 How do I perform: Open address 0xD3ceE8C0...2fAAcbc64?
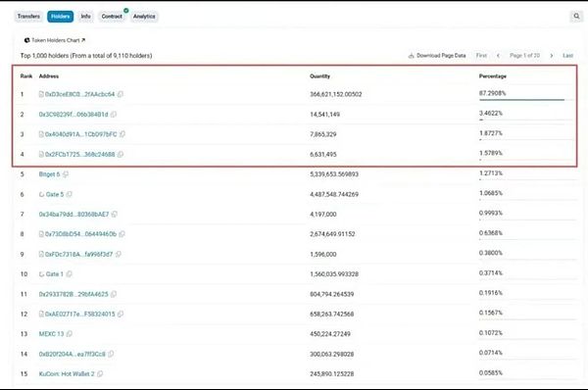click(x=80, y=94)
